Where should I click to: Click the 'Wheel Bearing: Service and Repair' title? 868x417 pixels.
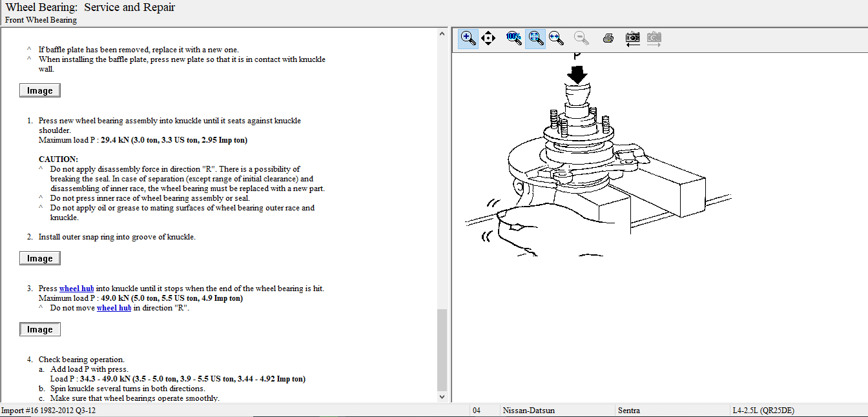90,8
